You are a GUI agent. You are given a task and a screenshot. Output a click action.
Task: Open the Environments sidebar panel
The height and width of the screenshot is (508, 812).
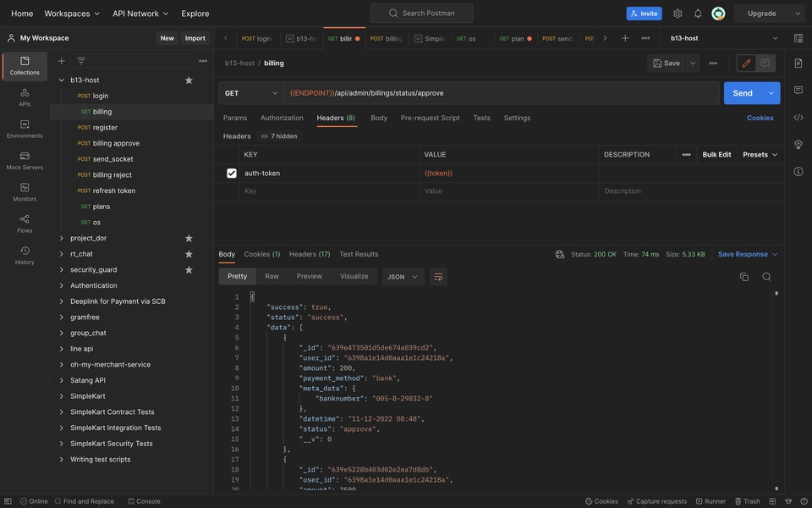25,129
